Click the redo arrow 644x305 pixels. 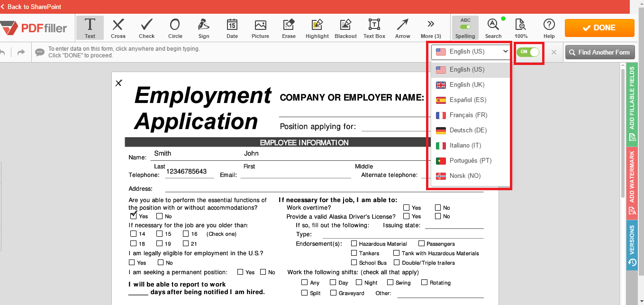click(x=21, y=52)
